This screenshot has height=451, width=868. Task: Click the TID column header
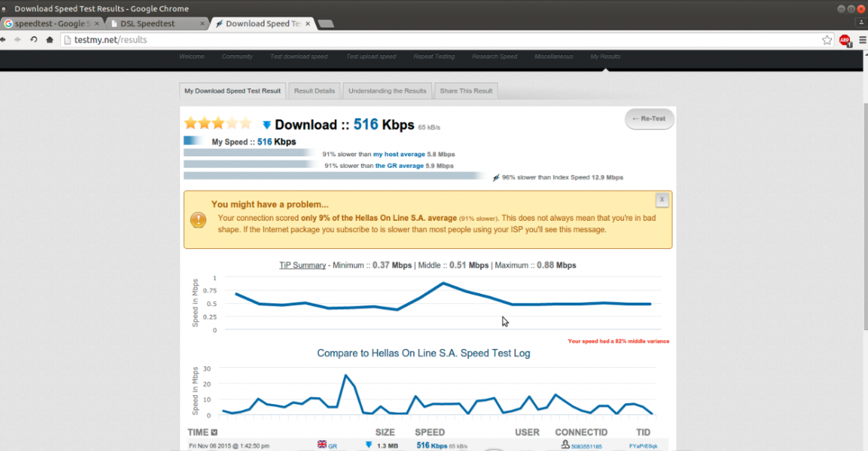(644, 432)
